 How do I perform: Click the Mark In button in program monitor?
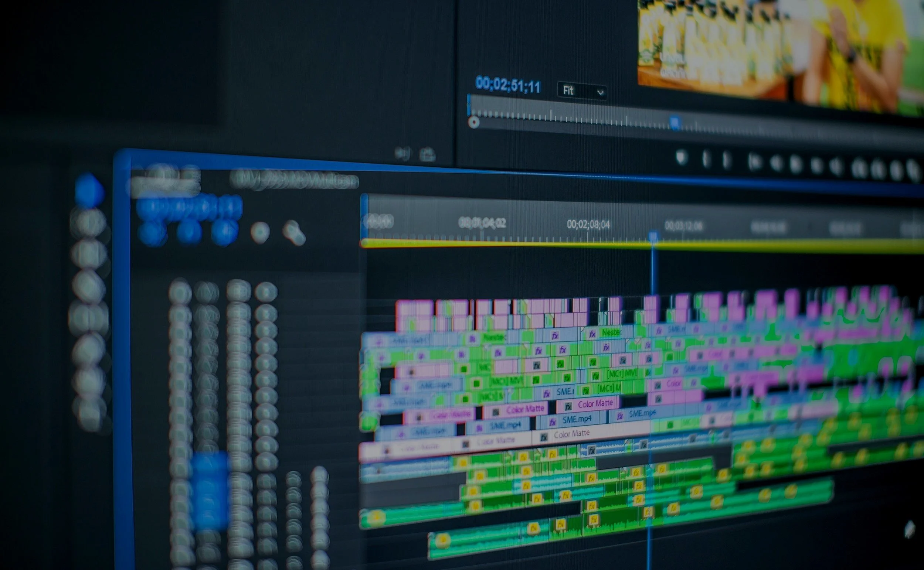pyautogui.click(x=706, y=159)
